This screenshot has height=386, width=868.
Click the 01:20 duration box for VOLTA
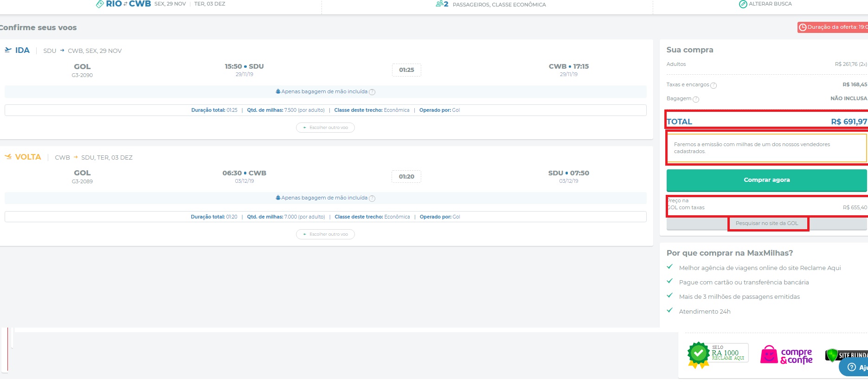click(406, 177)
